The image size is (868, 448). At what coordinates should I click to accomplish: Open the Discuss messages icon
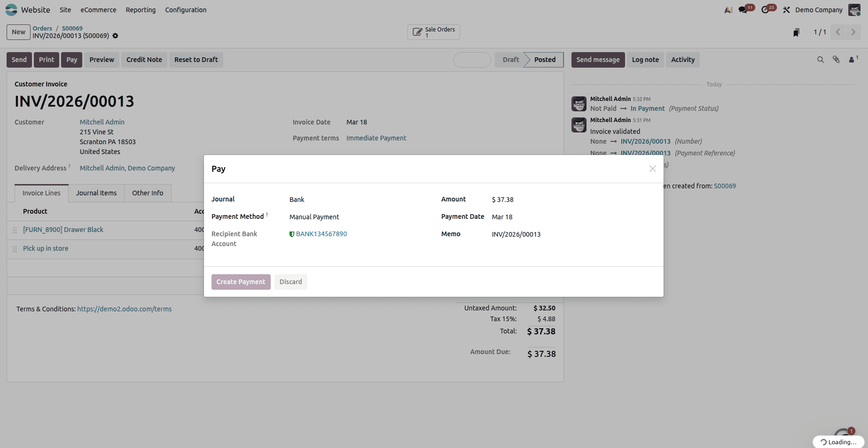click(743, 9)
